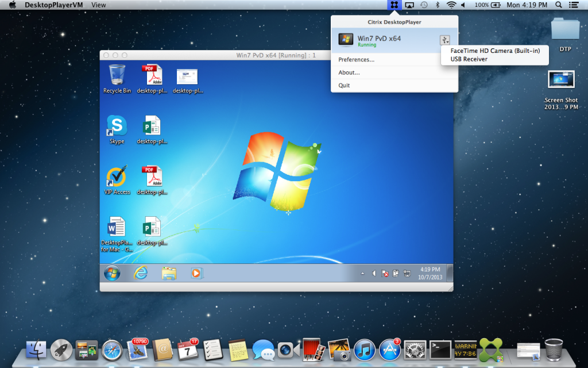Open Launchpad rocket icon in the Dock
The width and height of the screenshot is (588, 368).
[x=61, y=350]
